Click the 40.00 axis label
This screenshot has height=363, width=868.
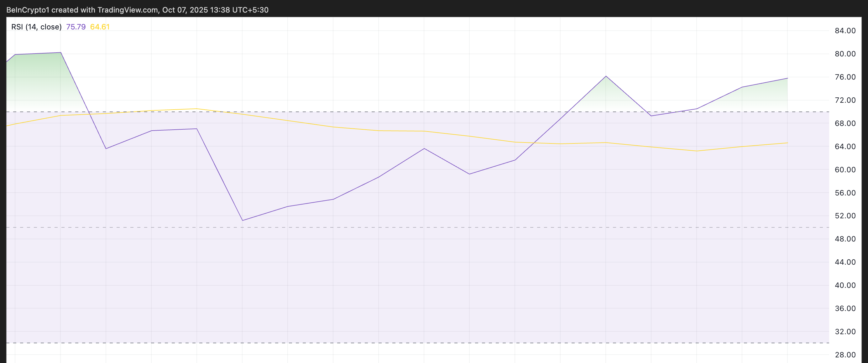(x=845, y=285)
